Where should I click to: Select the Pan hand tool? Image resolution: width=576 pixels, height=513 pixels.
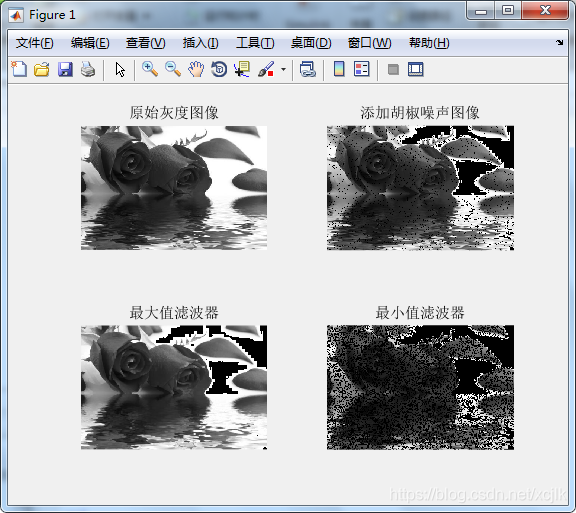[x=196, y=69]
